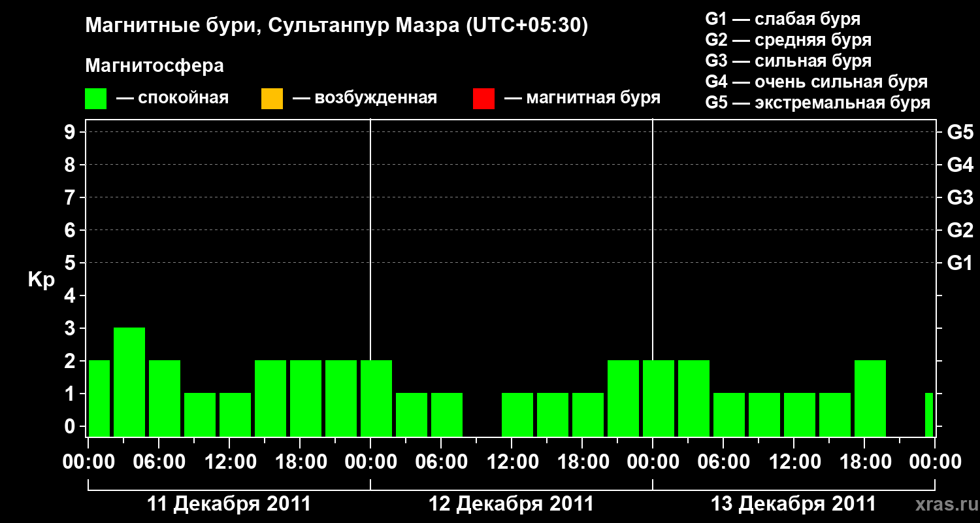980x523 pixels.
Task: Click 'G5 — экстремальная буря' legend line
Action: coord(818,103)
